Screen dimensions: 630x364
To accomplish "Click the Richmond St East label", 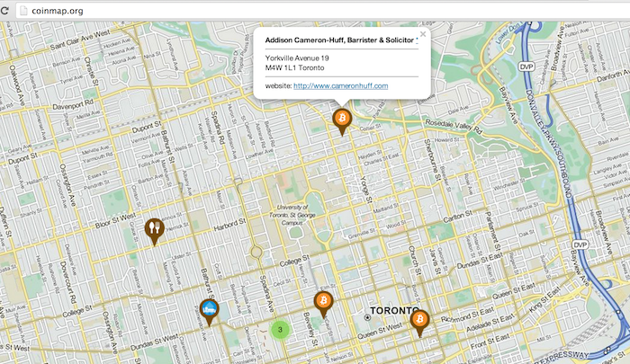I will tap(467, 315).
